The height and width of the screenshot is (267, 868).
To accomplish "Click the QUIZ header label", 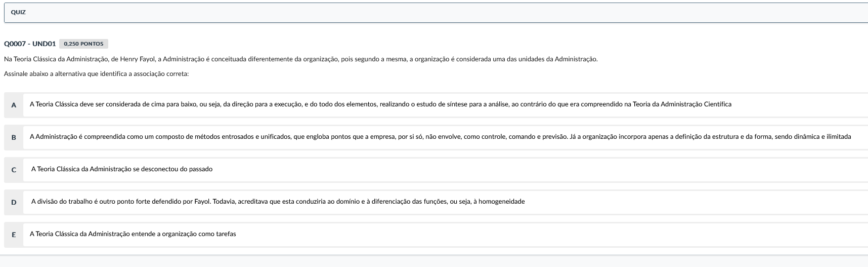I will click(18, 12).
